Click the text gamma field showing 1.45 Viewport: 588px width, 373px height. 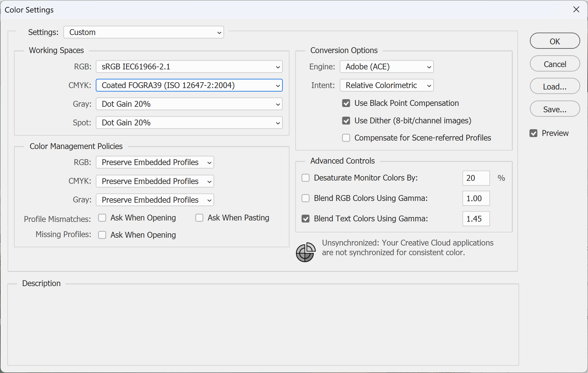476,219
